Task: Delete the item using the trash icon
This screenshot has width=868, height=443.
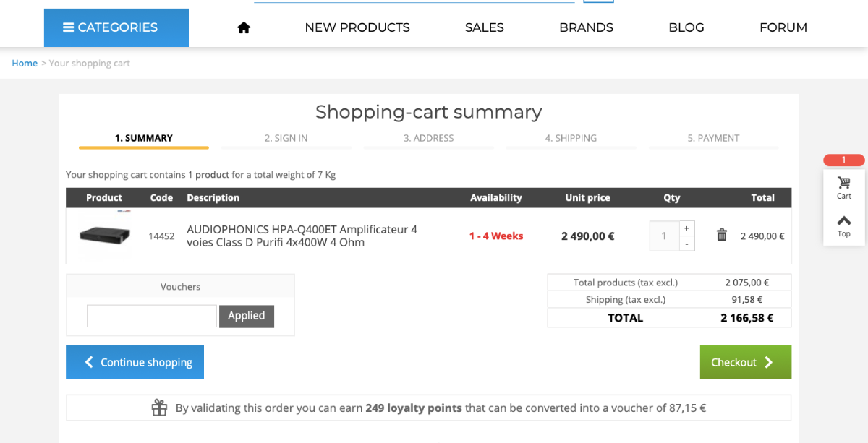Action: [x=721, y=235]
